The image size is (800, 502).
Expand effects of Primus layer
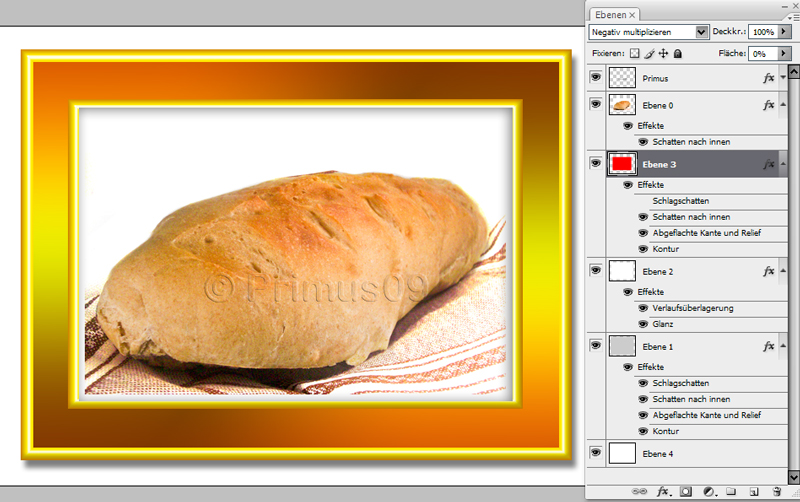[x=782, y=77]
